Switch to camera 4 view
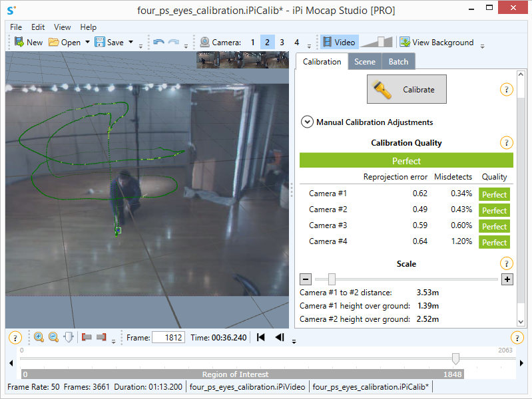 coord(296,42)
